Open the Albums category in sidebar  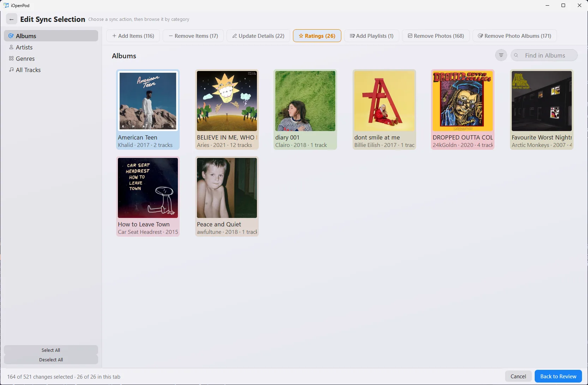[51, 36]
